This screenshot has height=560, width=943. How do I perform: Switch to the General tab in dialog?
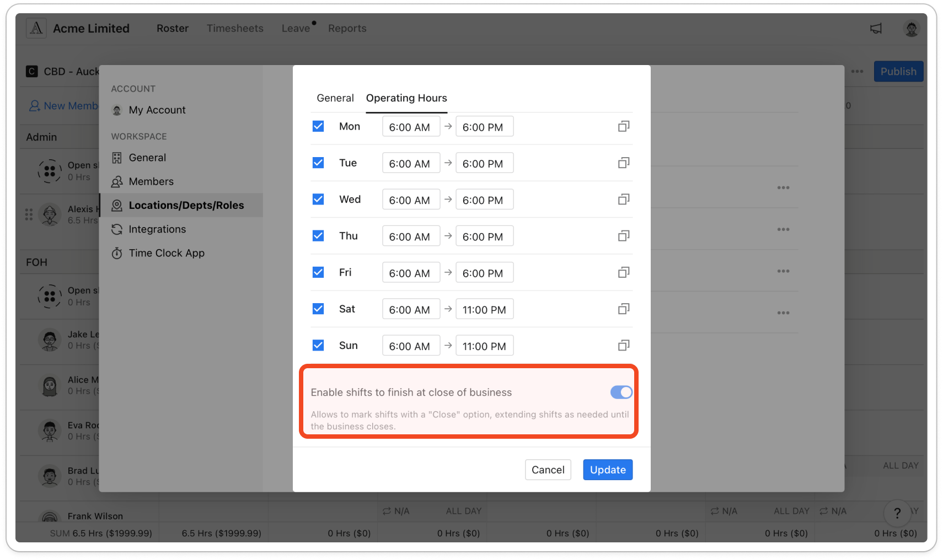(x=335, y=98)
